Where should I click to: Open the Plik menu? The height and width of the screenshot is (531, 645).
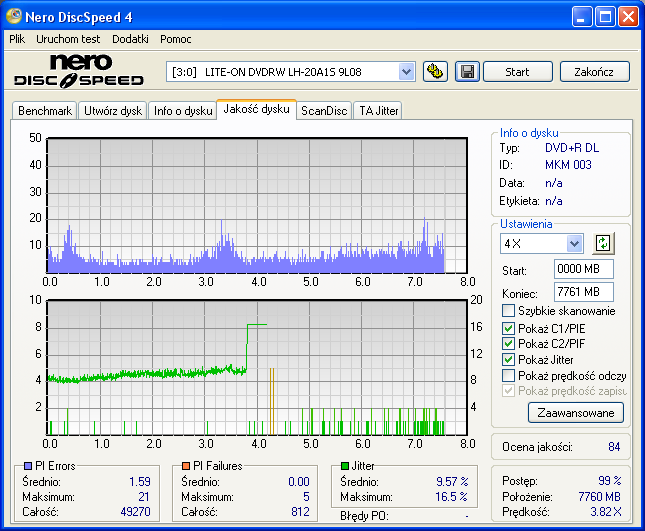[17, 39]
